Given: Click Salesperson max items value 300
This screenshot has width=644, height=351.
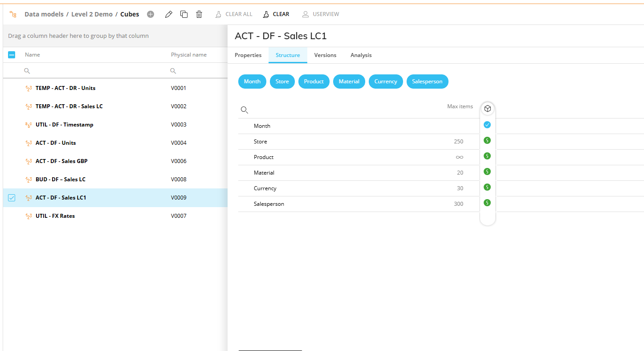Looking at the screenshot, I should pyautogui.click(x=458, y=204).
